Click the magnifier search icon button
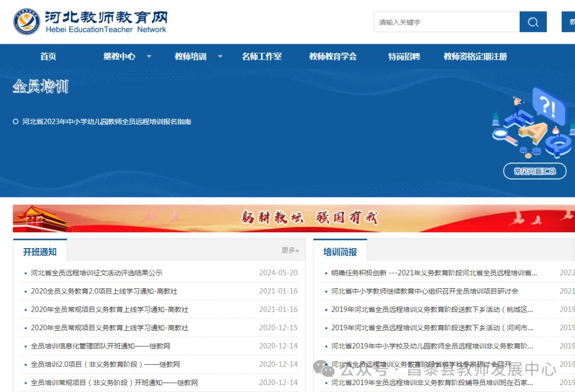 pos(533,22)
